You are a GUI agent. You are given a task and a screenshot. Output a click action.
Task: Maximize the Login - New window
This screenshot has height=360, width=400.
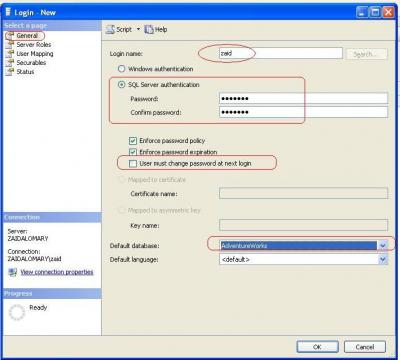375,13
